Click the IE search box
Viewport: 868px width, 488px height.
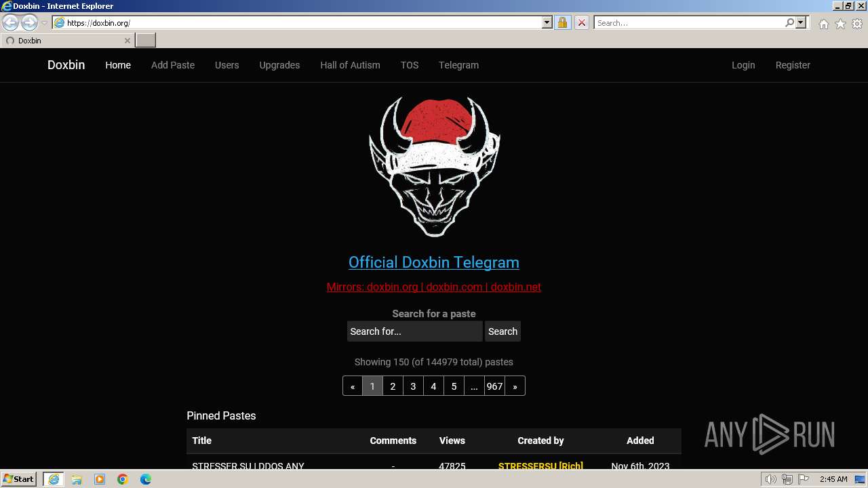point(688,23)
